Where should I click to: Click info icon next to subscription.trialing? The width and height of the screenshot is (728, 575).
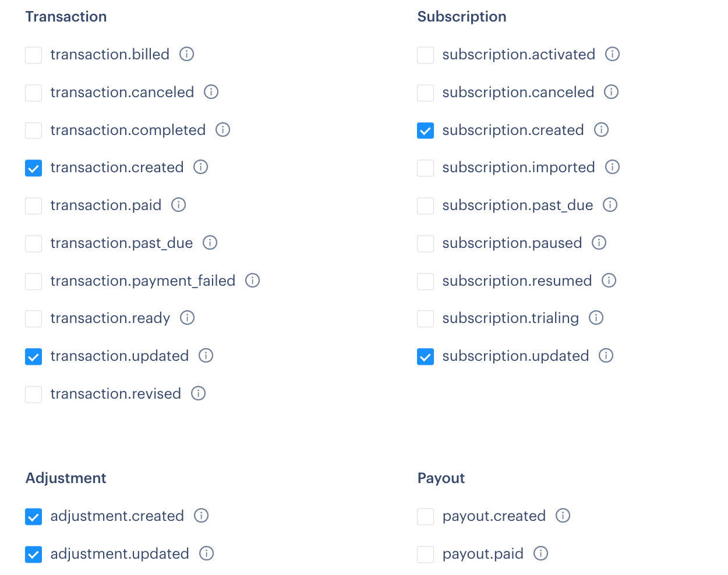coord(596,318)
